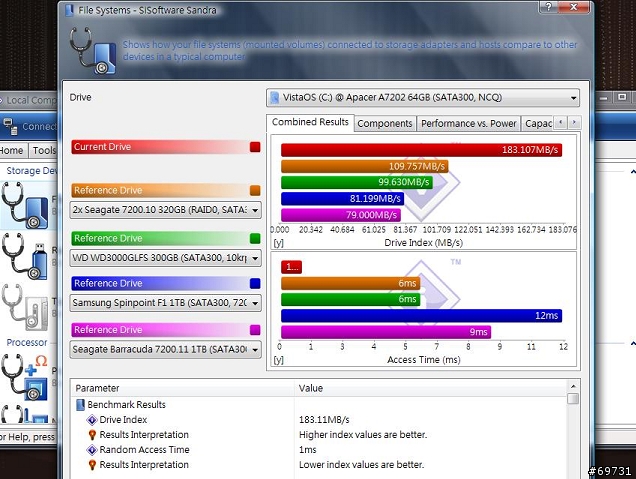This screenshot has width=636, height=479.
Task: Click the help question mark button
Action: (x=548, y=6)
